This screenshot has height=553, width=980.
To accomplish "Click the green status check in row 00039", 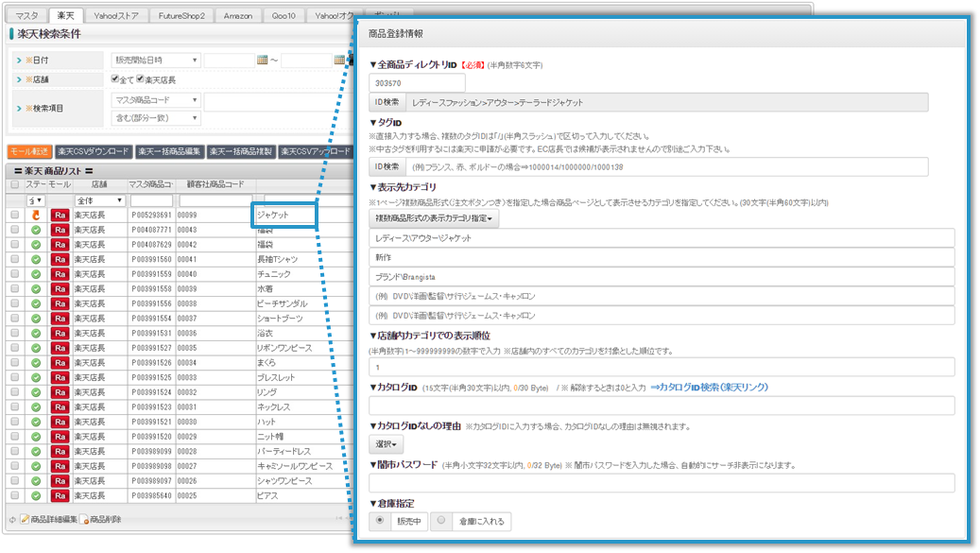I will (x=36, y=289).
